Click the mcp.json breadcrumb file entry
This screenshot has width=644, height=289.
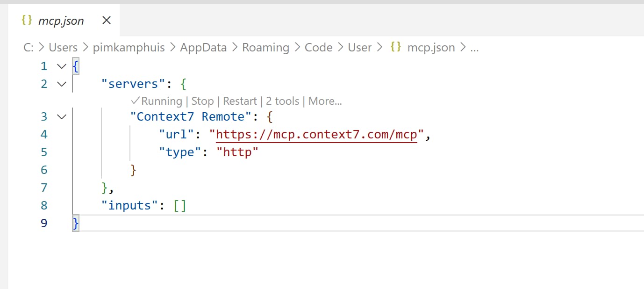click(431, 47)
